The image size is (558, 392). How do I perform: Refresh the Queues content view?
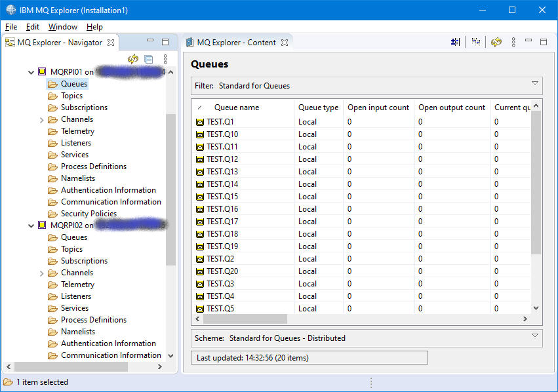coord(496,41)
